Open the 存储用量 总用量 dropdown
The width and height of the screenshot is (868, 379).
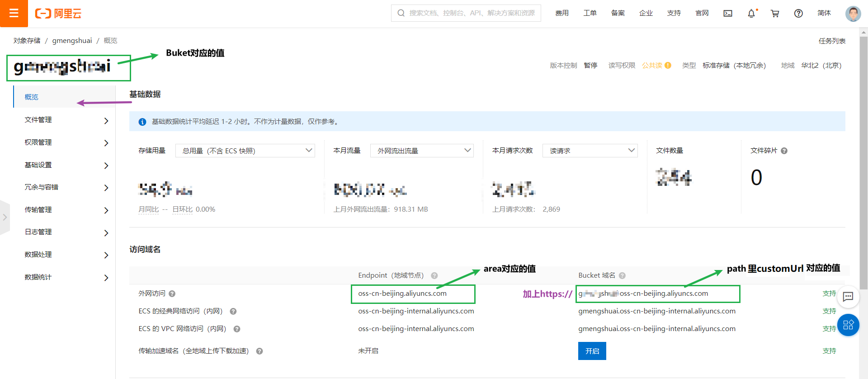coord(245,151)
